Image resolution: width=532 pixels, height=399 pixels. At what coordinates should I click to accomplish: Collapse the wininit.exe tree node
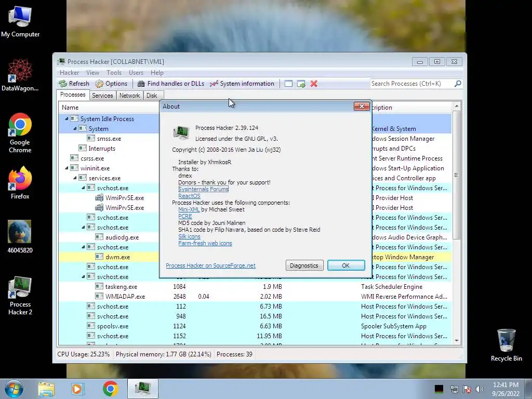pos(66,168)
